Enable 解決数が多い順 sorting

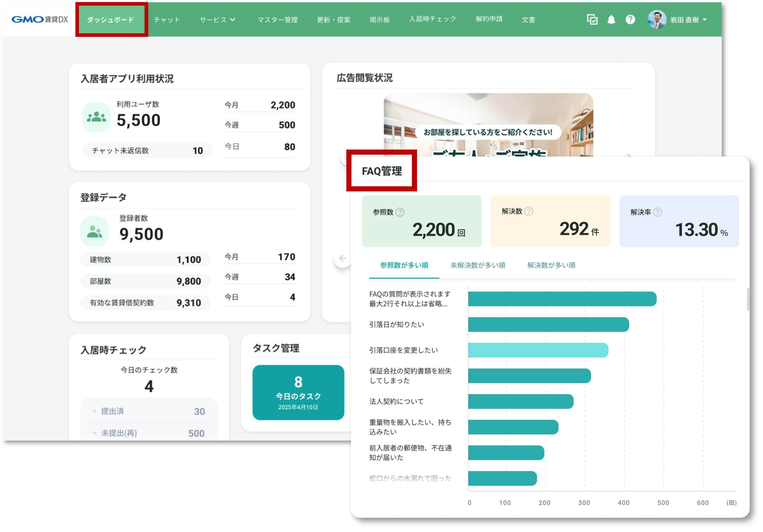(551, 265)
